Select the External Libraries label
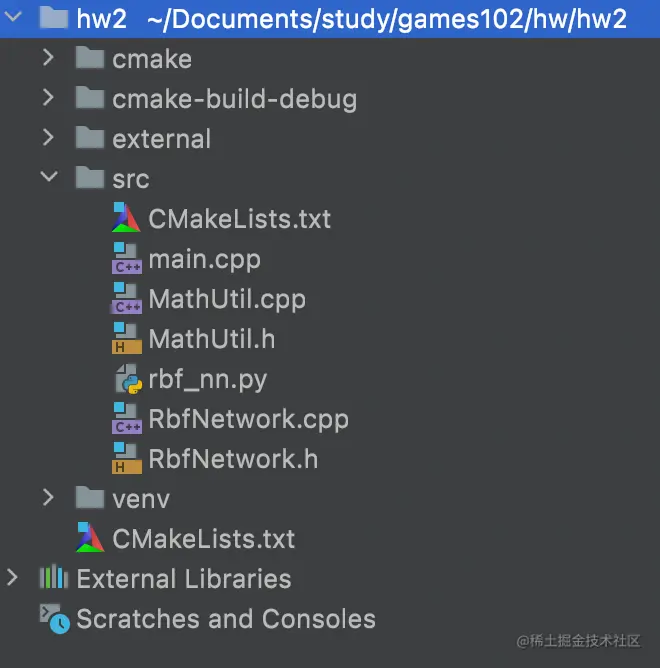The height and width of the screenshot is (668, 660). (x=184, y=579)
